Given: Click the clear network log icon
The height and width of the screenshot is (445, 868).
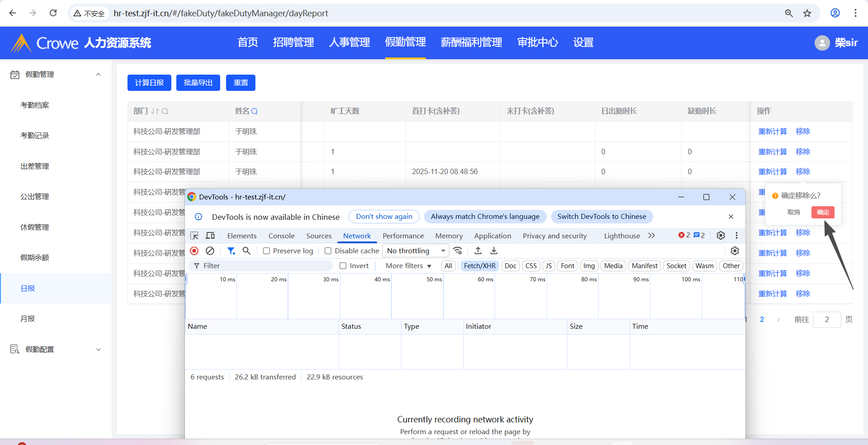Looking at the screenshot, I should coord(210,251).
